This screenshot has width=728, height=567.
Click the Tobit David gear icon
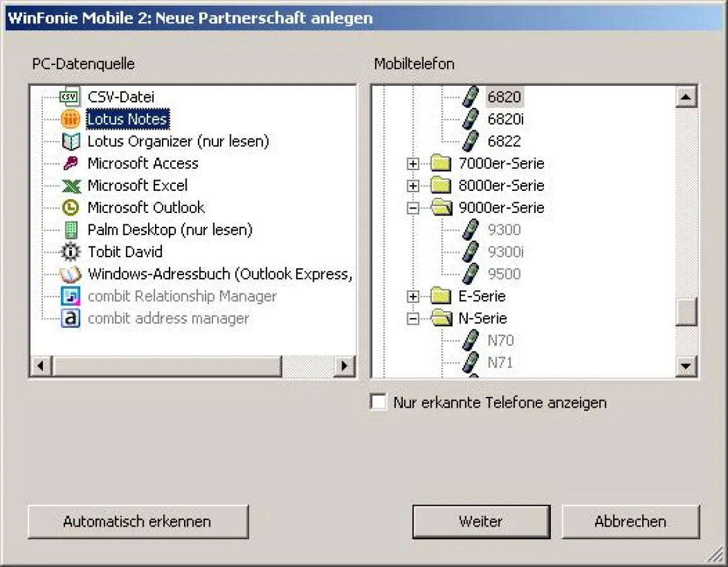coord(70,251)
